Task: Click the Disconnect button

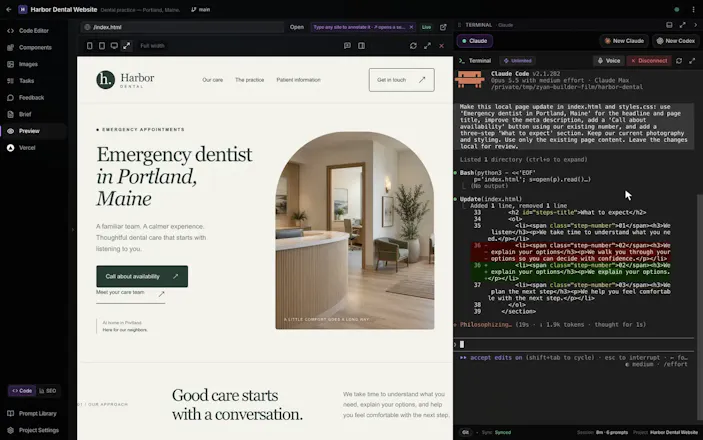Action: tap(649, 61)
